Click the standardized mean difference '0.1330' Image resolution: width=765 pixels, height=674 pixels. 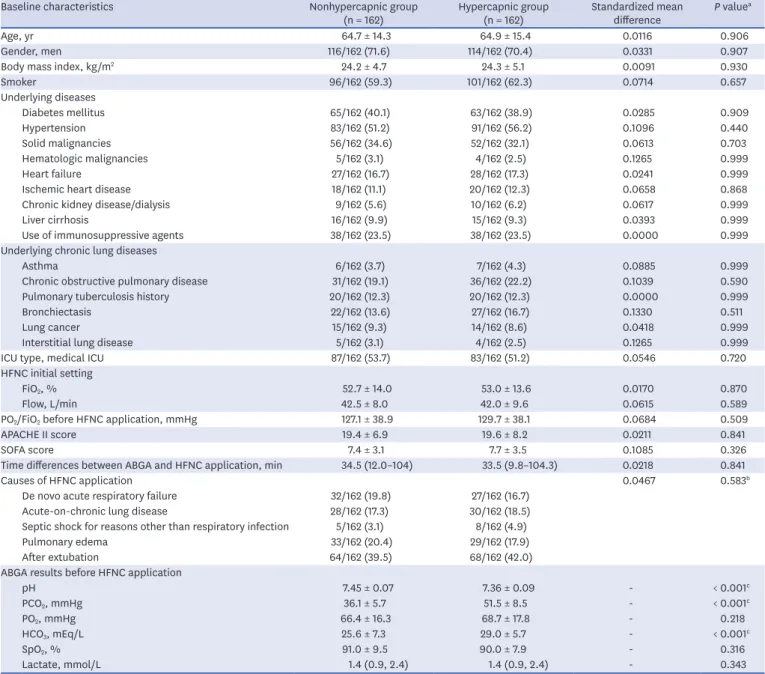pos(637,312)
